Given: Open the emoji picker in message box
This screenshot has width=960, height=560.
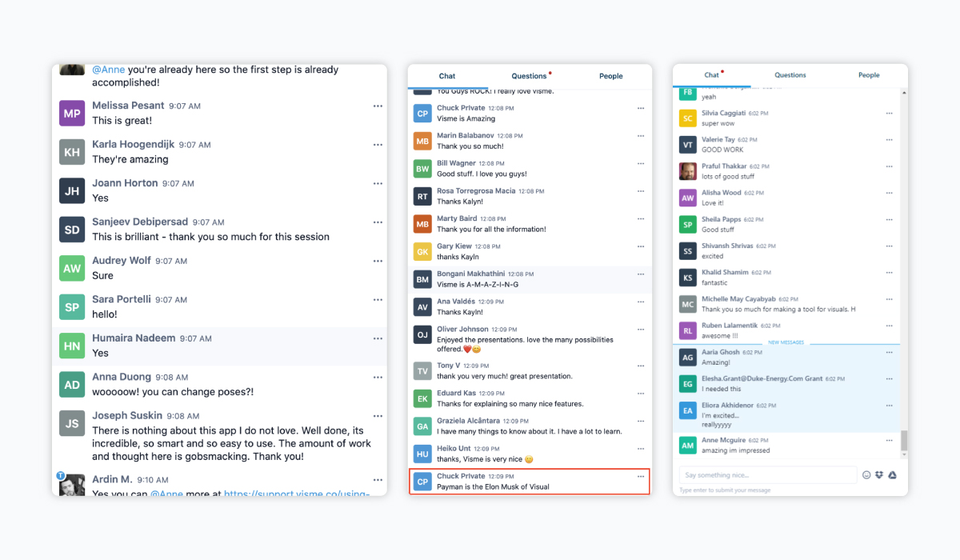Looking at the screenshot, I should coord(866,475).
